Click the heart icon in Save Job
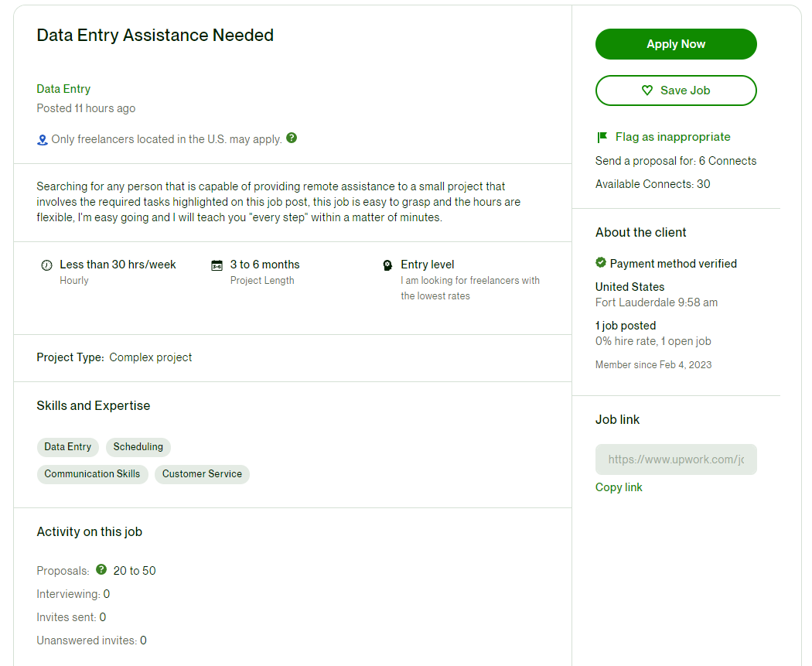Image resolution: width=812 pixels, height=666 pixels. 647,90
